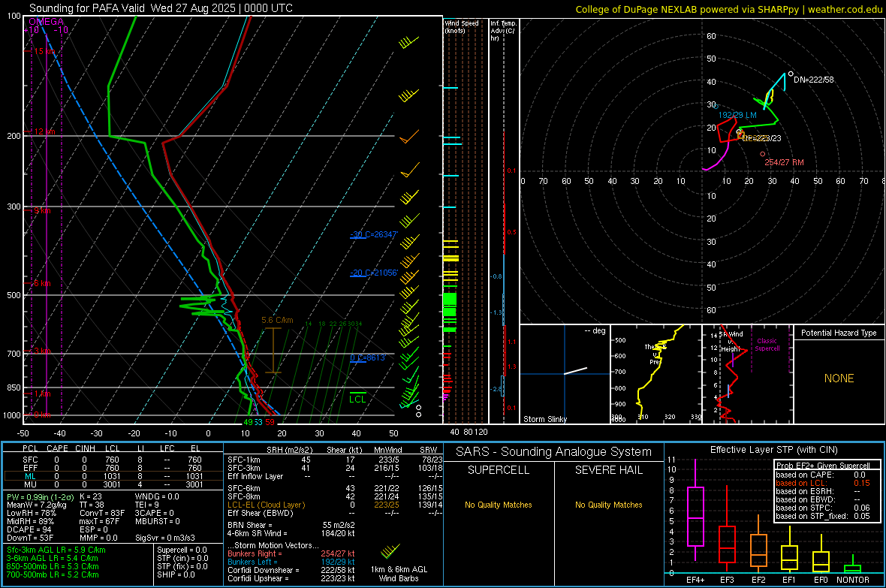Select the OMEGA label on the skew-T
The width and height of the screenshot is (886, 588).
[46, 22]
